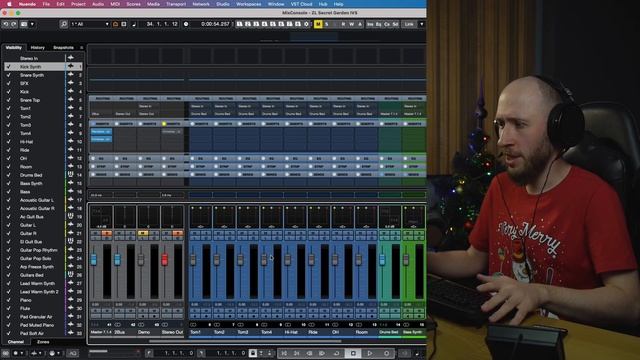Select the Ride channel name label
The image size is (640, 360).
coord(313,332)
